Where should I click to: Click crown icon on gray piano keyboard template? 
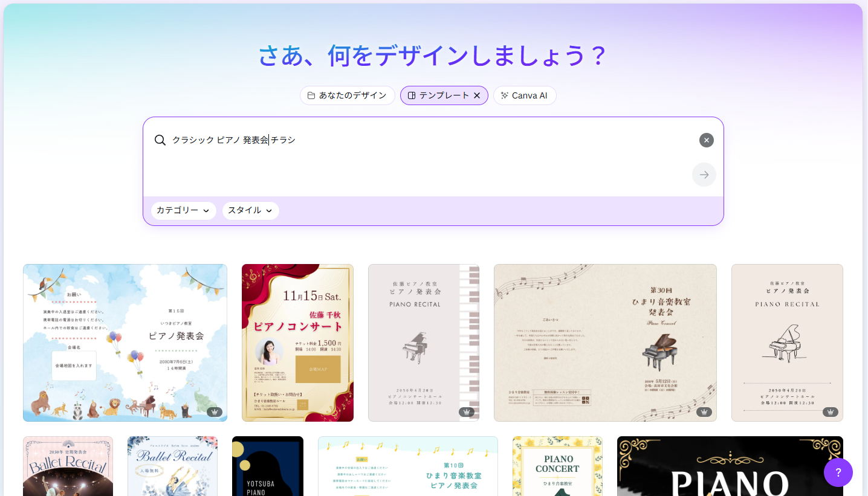[466, 412]
